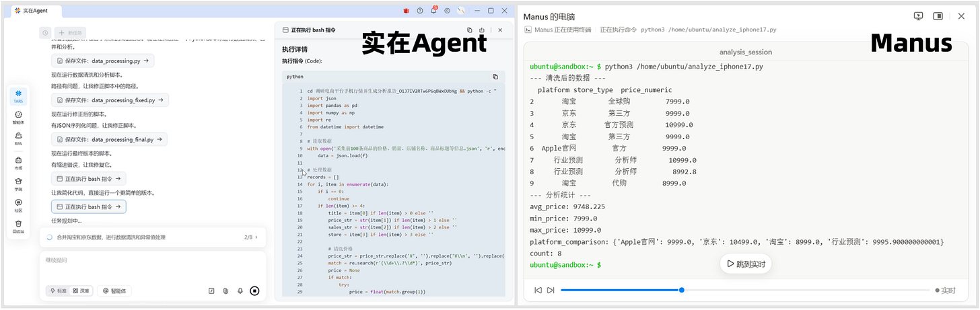Click 'count: 8' terminal line
This screenshot has height=310, width=980.
point(546,254)
